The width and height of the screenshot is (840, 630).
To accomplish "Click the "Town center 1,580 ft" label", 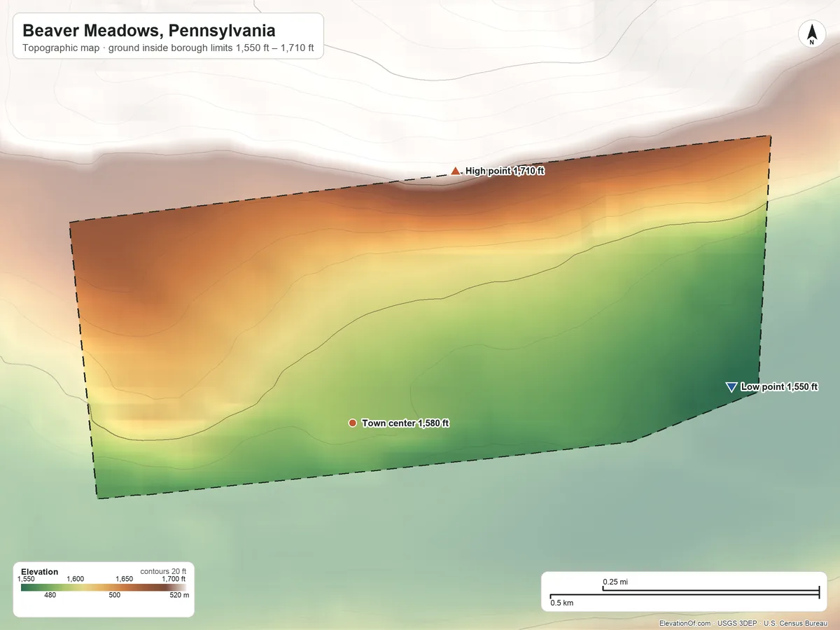I will (x=405, y=423).
